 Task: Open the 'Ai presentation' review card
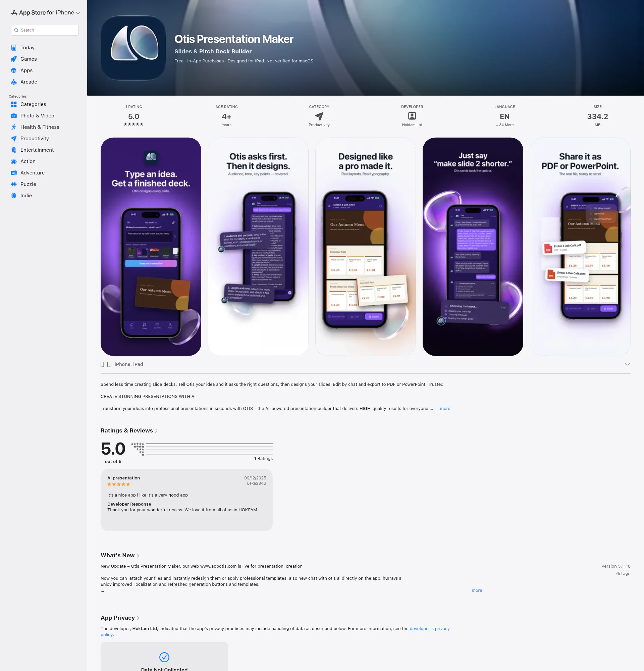point(186,500)
